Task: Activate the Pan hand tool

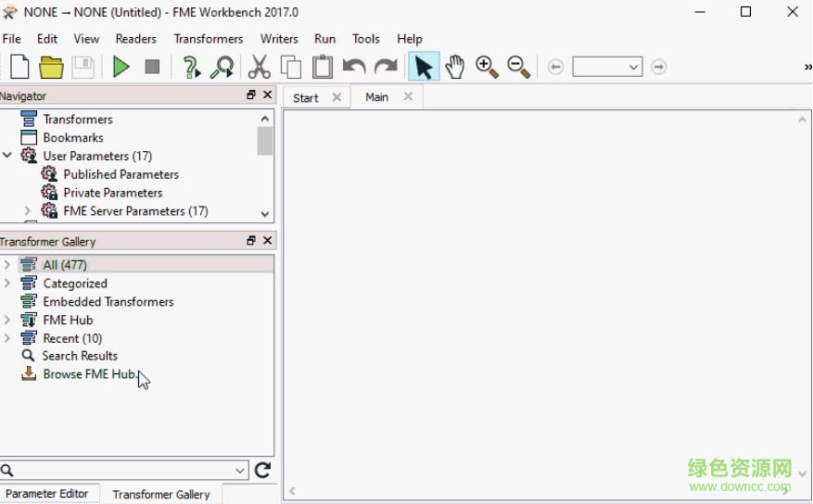Action: point(455,67)
